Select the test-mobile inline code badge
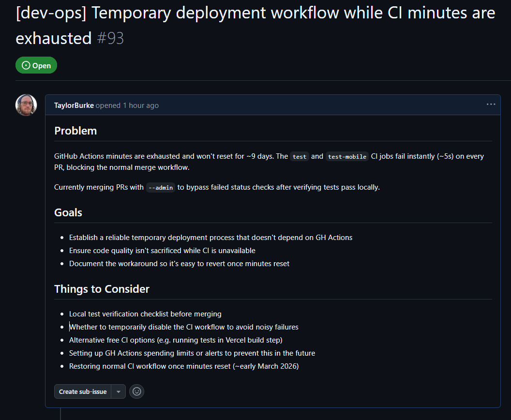 coord(347,156)
